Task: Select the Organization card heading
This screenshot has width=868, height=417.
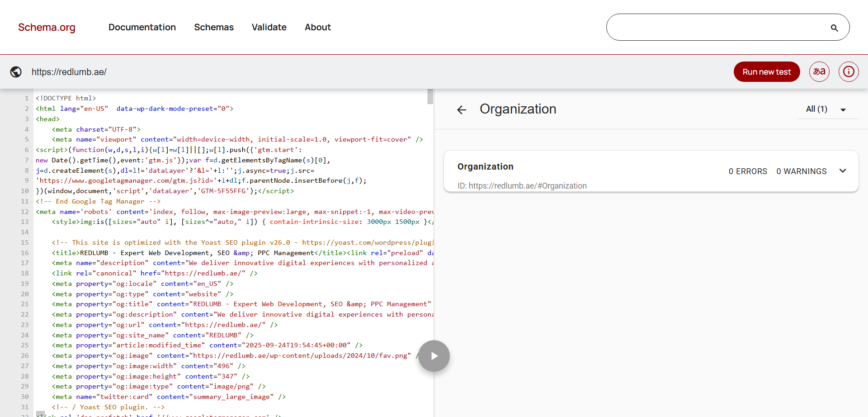Action: pos(486,166)
